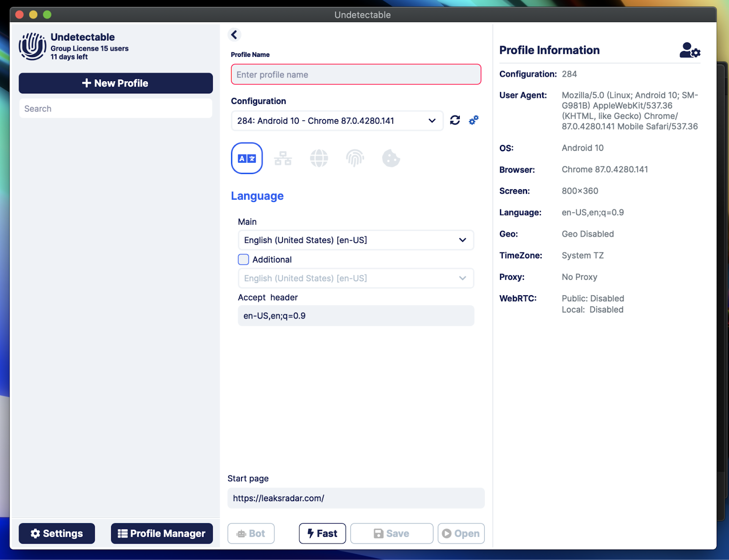Expand the Configuration dropdown list
The width and height of the screenshot is (729, 560).
coord(337,121)
